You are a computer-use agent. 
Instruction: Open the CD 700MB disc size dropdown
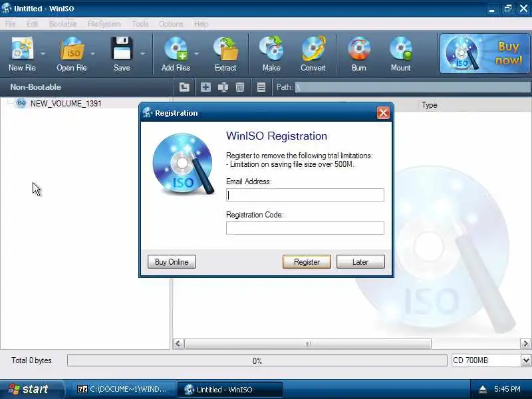(526, 360)
